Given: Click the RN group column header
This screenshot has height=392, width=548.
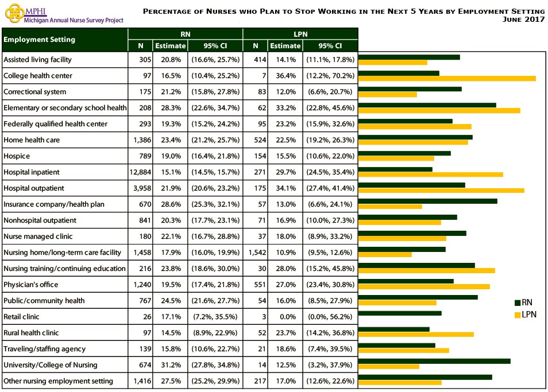Looking at the screenshot, I should pos(185,34).
